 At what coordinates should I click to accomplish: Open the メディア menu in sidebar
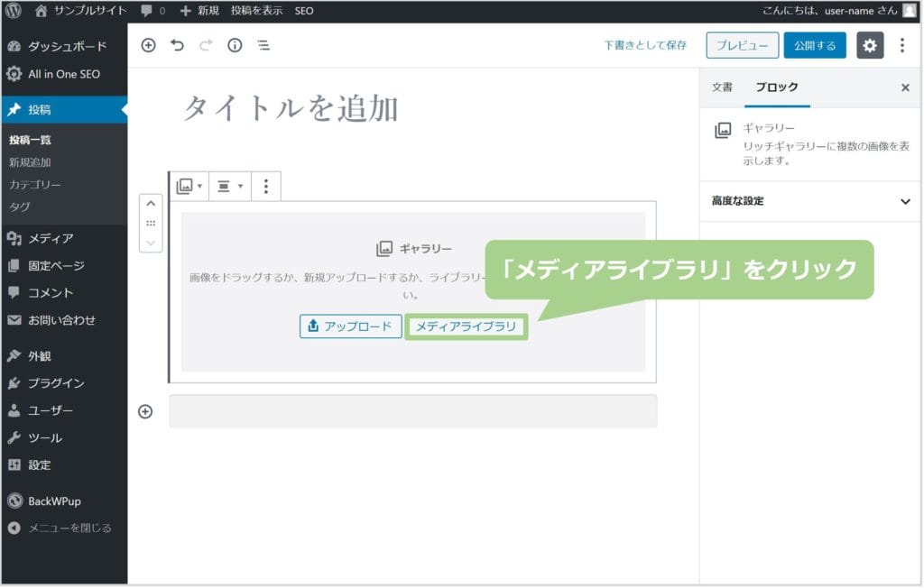(x=51, y=238)
